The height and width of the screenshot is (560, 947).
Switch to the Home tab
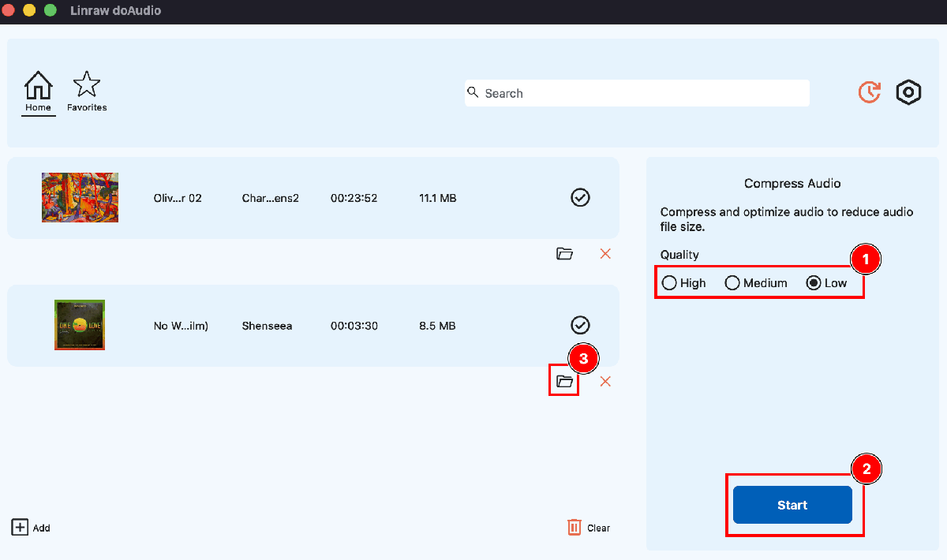click(38, 91)
